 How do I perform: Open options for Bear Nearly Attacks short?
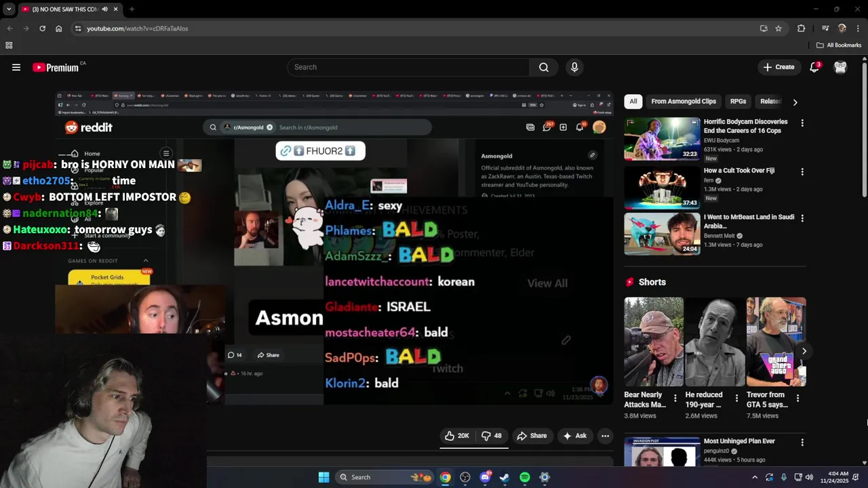(675, 399)
